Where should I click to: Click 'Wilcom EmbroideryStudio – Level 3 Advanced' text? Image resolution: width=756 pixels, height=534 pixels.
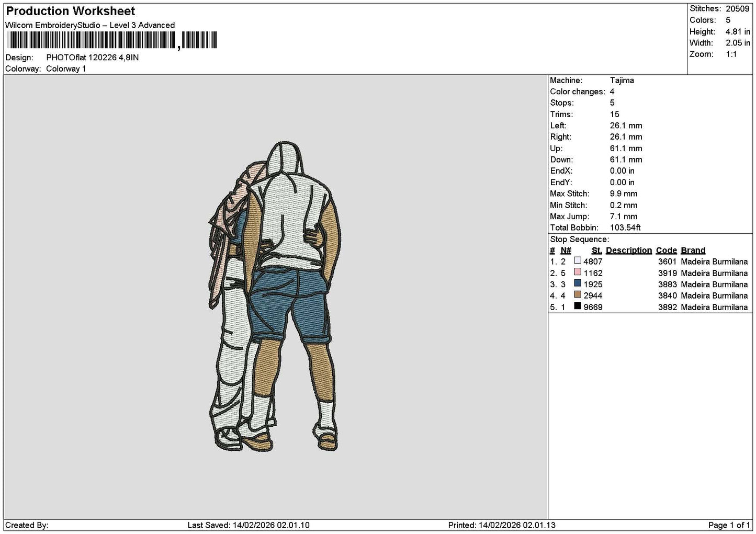pos(90,25)
